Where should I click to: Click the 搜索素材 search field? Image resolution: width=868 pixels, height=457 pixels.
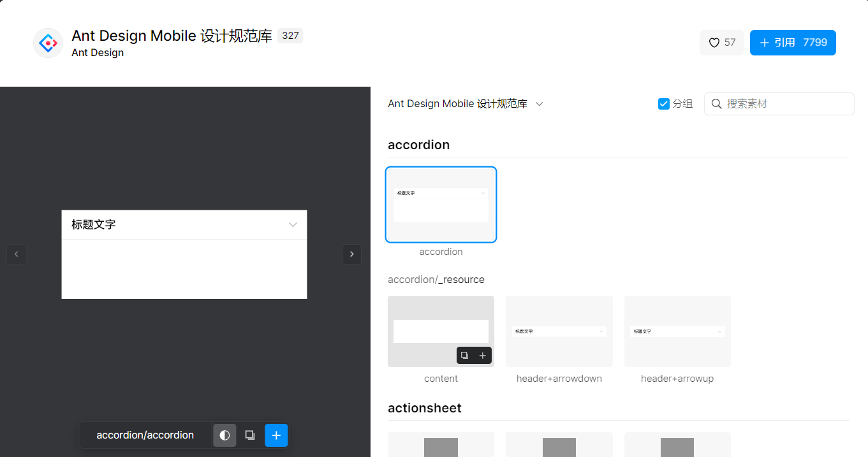[x=779, y=104]
